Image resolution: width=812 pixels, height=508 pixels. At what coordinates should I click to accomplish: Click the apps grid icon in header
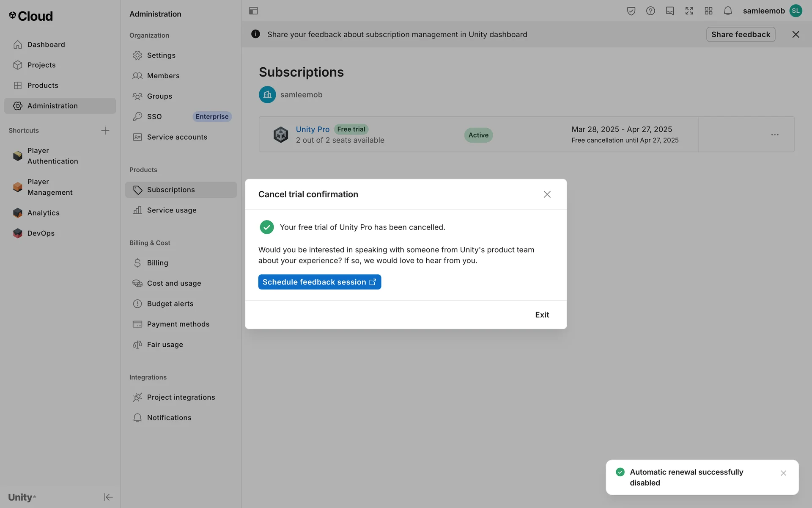pos(708,11)
